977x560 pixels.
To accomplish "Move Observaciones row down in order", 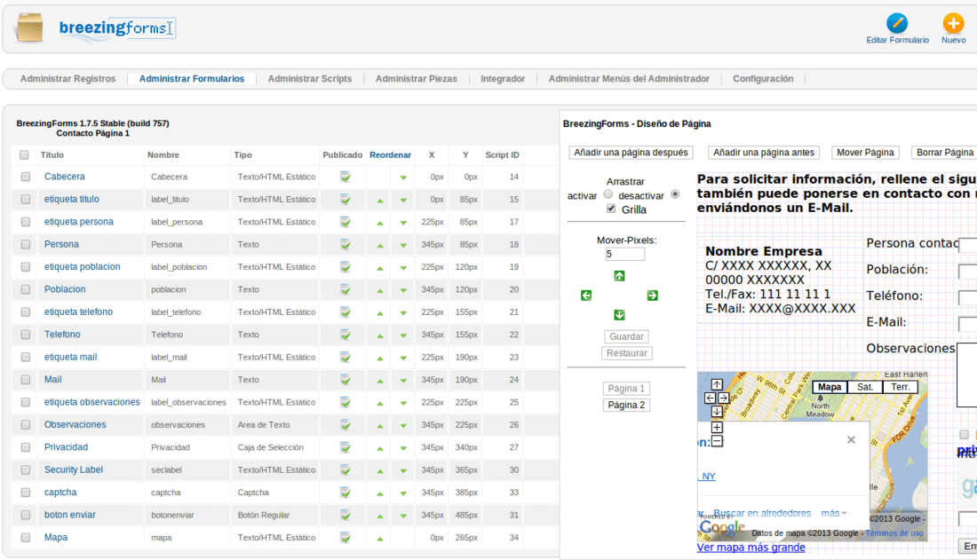I will [403, 426].
